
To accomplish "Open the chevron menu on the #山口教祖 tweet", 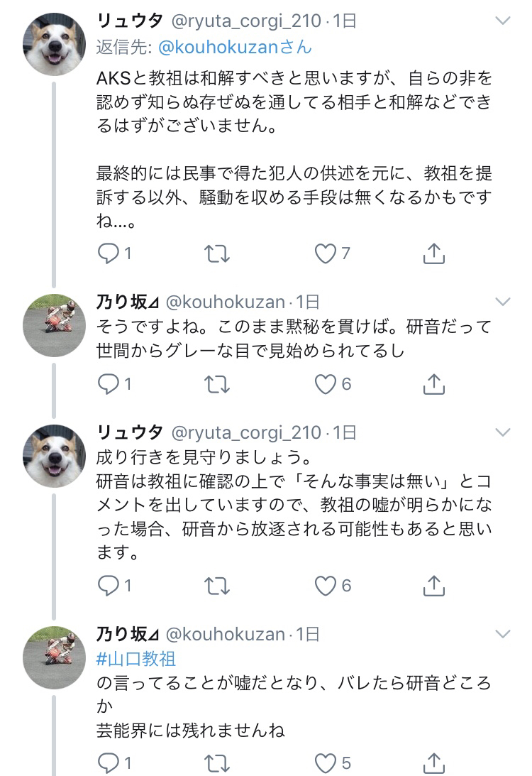I will [502, 634].
